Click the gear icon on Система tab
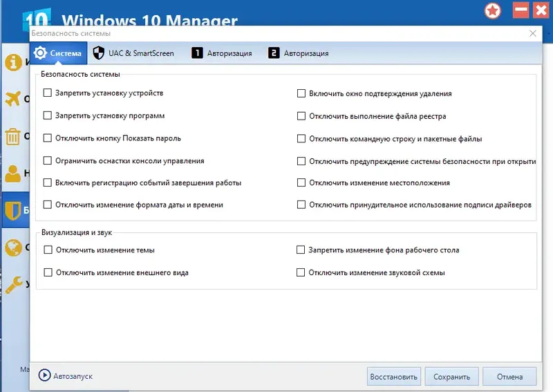 coord(40,53)
